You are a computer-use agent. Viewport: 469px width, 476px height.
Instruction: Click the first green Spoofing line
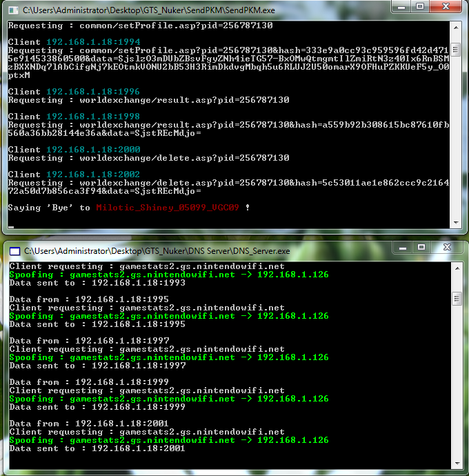pyautogui.click(x=168, y=275)
